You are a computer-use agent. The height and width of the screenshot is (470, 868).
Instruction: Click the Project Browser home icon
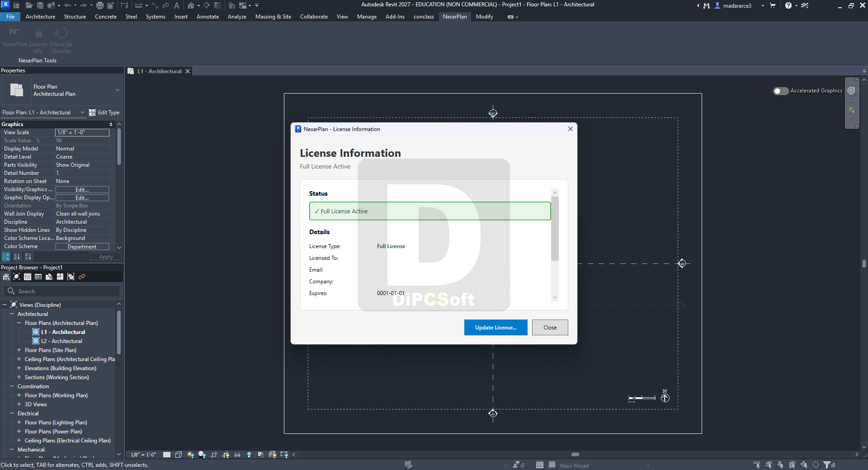click(6, 277)
